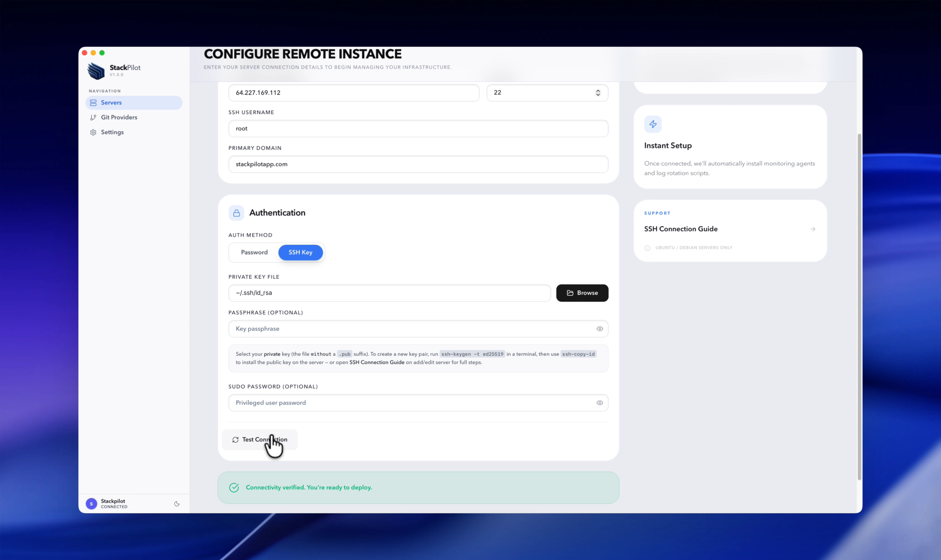This screenshot has height=560, width=941.
Task: Open Settings in the sidebar
Action: [134, 132]
